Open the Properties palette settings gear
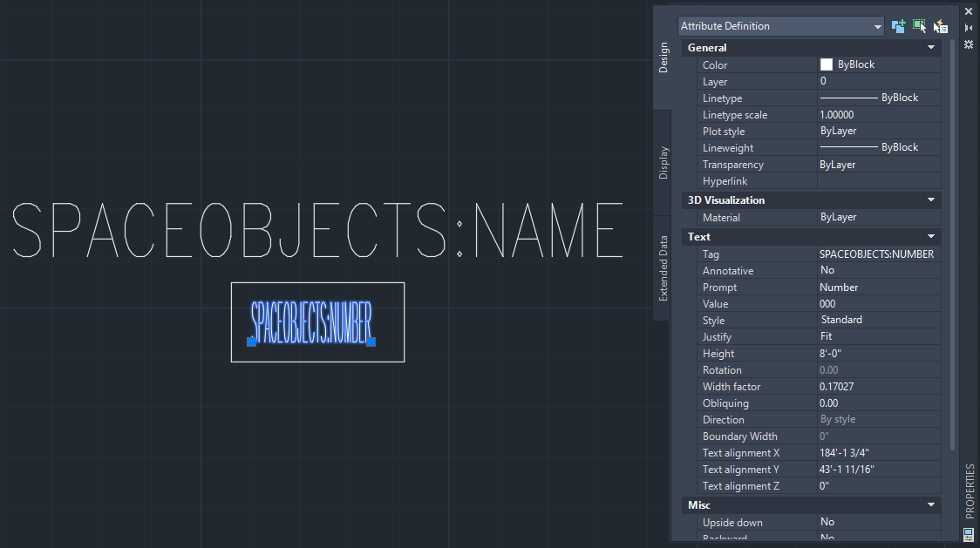The image size is (980, 548). coord(968,44)
